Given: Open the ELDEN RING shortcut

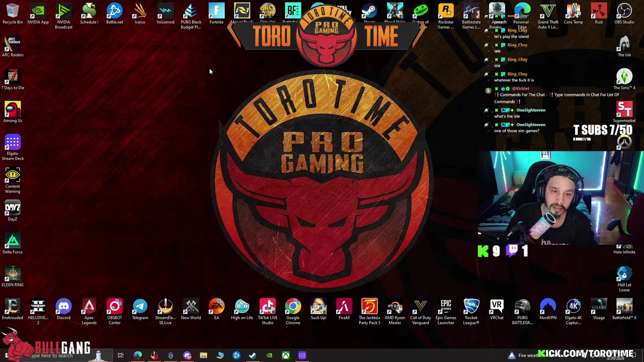Looking at the screenshot, I should coord(13,276).
